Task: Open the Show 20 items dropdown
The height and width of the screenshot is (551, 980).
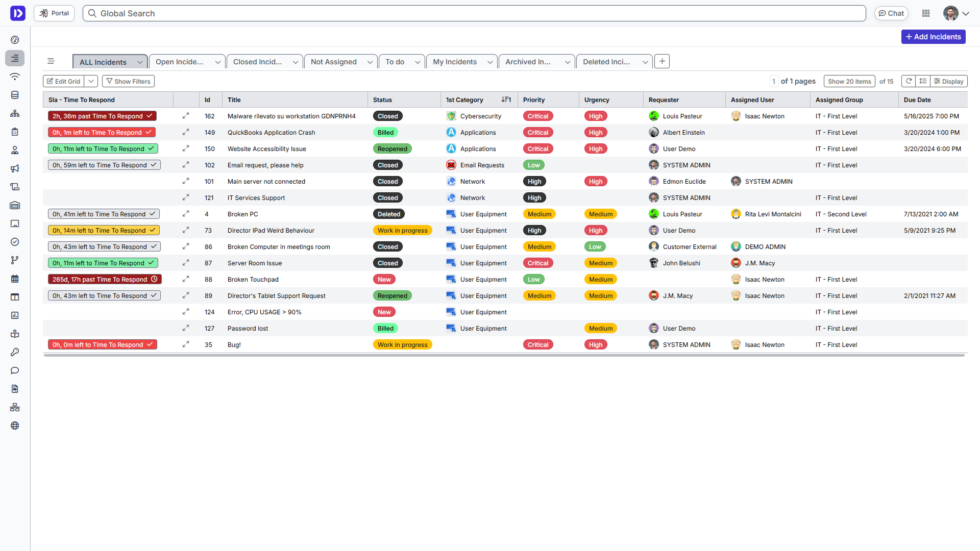Action: (849, 81)
